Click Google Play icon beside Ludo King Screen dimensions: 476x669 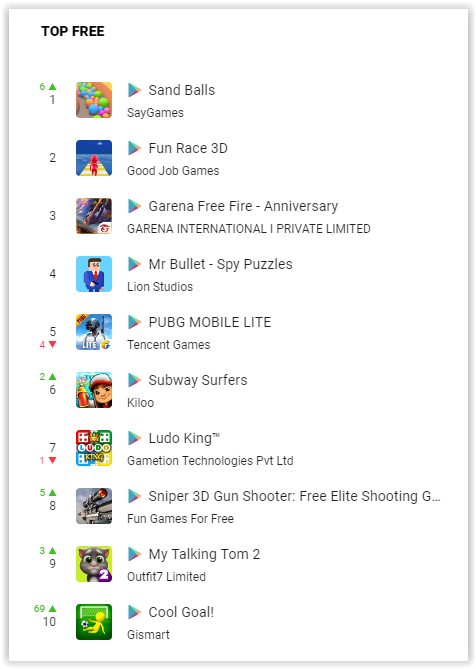point(134,438)
